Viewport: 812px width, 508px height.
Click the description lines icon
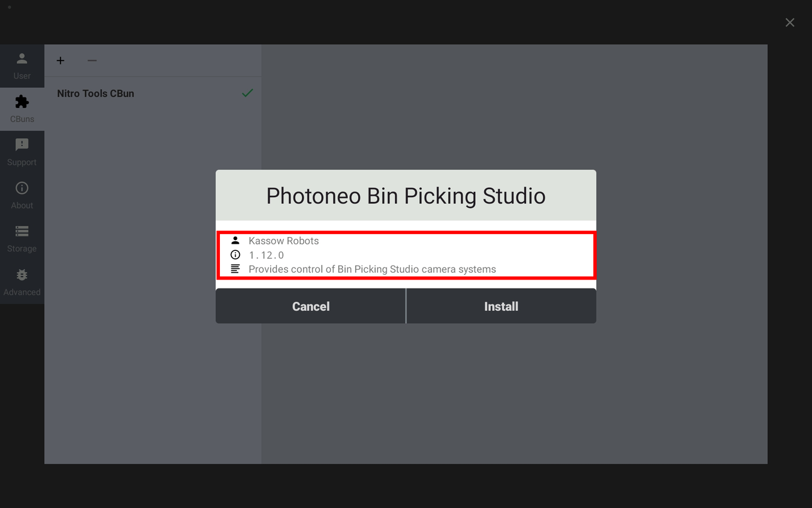click(x=235, y=269)
